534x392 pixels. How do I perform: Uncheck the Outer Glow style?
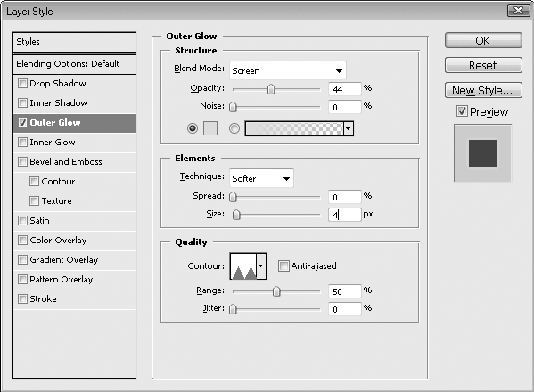(x=22, y=123)
